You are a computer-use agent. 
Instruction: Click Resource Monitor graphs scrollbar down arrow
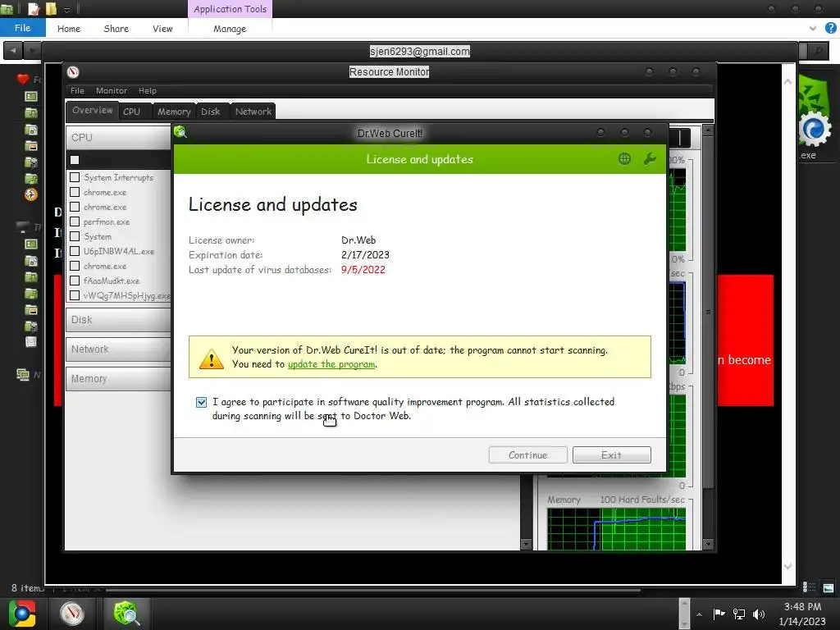point(708,545)
